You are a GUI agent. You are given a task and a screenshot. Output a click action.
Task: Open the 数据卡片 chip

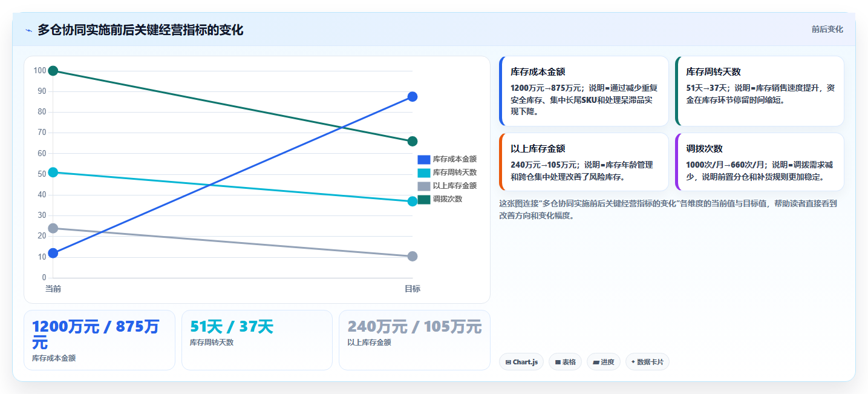pyautogui.click(x=647, y=362)
